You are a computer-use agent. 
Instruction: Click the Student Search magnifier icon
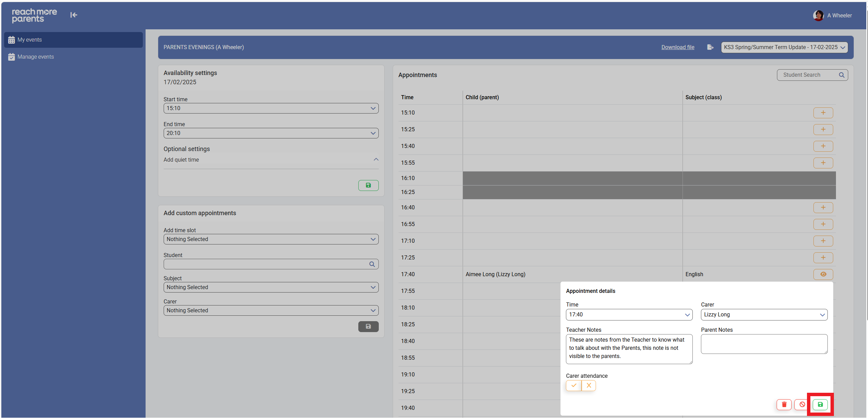841,75
